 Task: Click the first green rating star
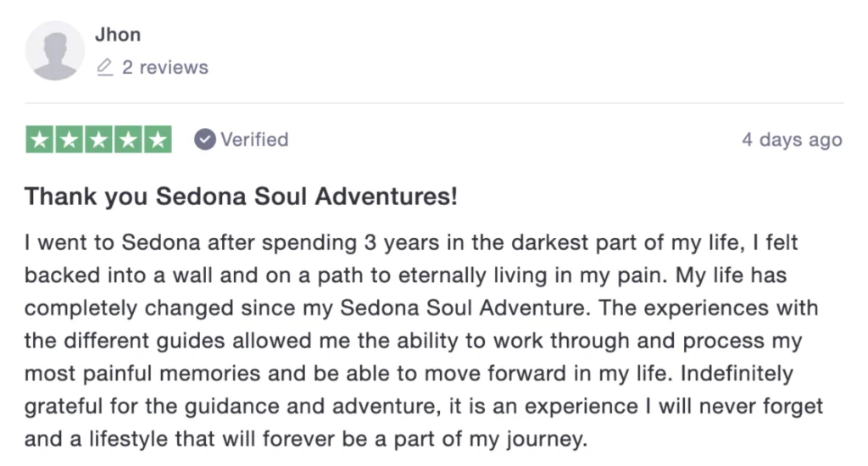point(40,140)
